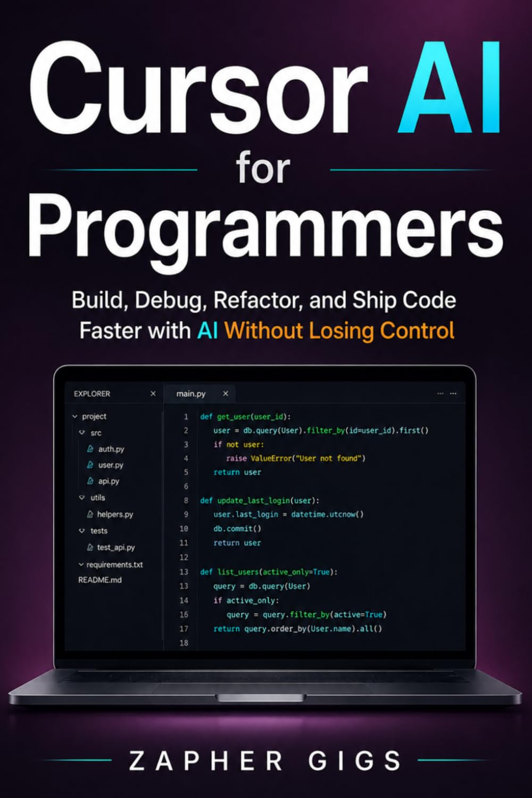Click the auth.py file icon

[90, 449]
